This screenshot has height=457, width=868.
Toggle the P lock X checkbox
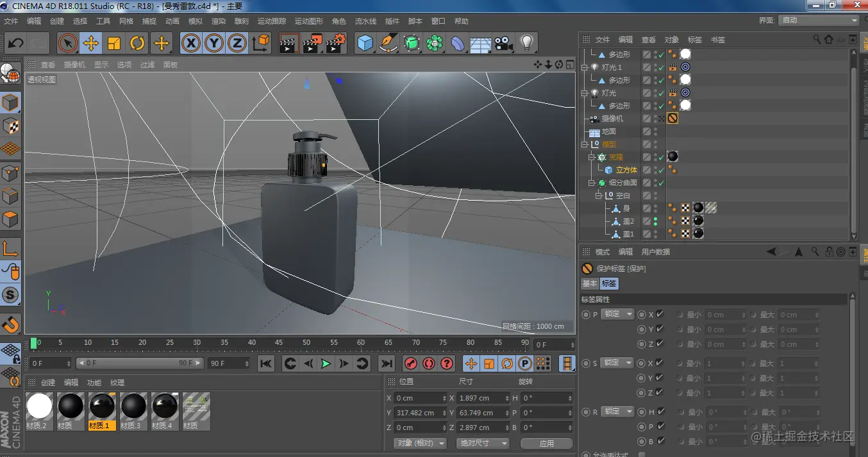(660, 315)
